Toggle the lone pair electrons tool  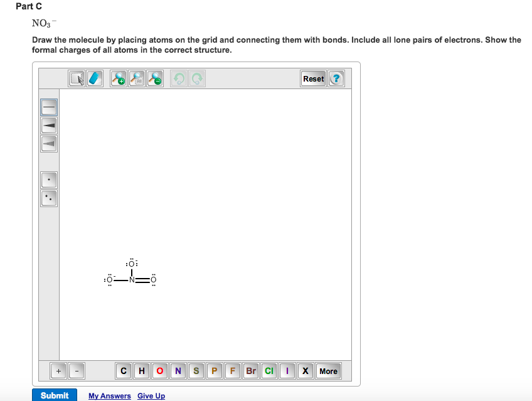pos(49,198)
